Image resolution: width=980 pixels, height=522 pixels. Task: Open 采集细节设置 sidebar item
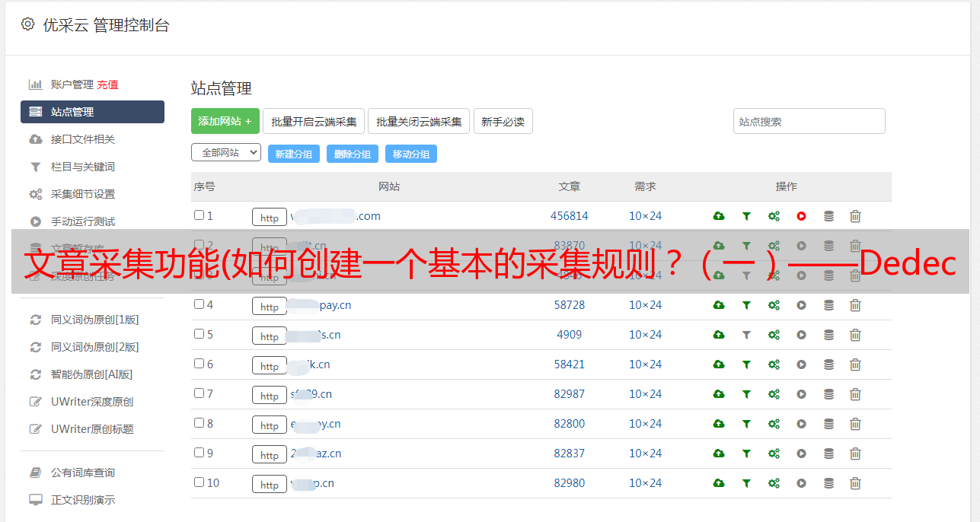tap(83, 194)
